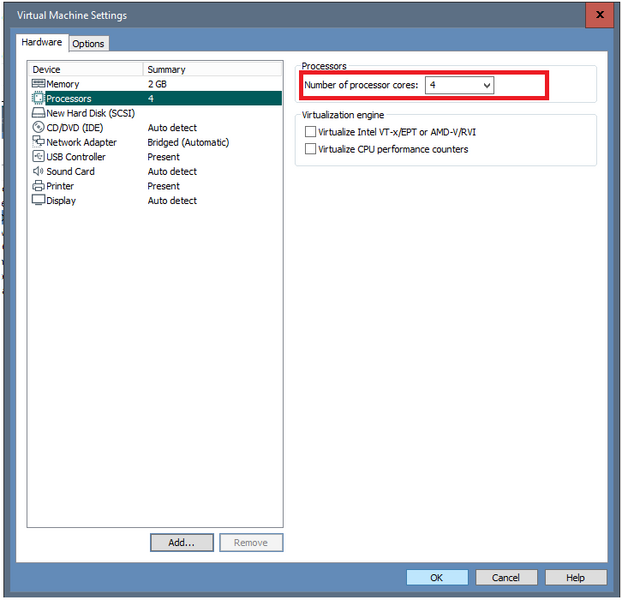Image resolution: width=622 pixels, height=600 pixels.
Task: Switch to the Options tab
Action: tap(88, 44)
